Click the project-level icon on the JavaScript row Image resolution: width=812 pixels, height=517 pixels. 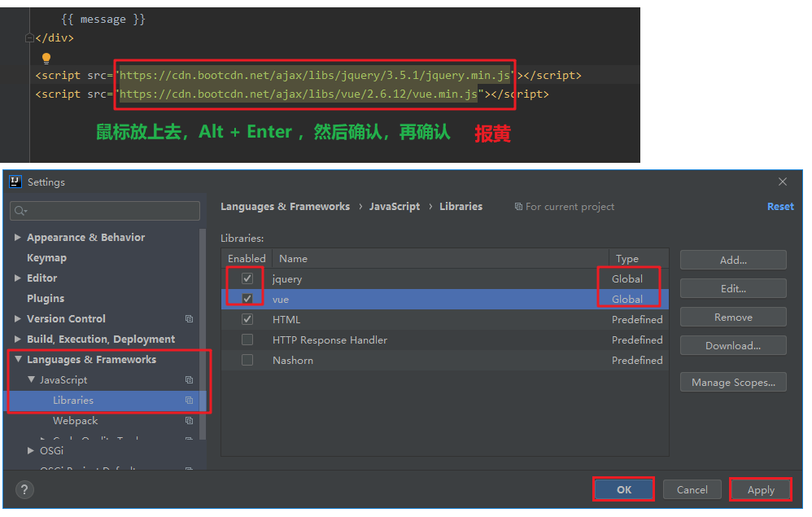[x=189, y=380]
